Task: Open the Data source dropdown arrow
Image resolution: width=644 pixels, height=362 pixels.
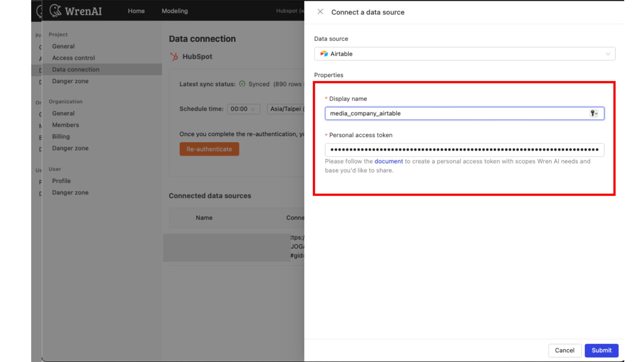Action: click(608, 54)
